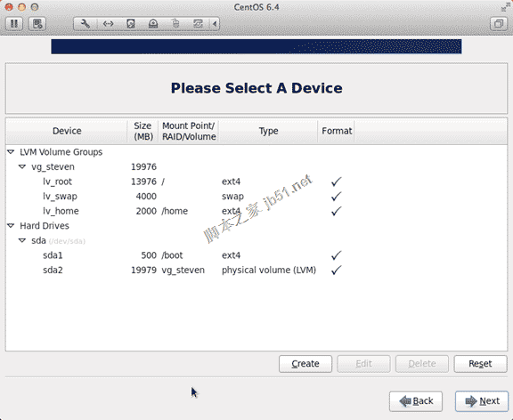
Task: Click the disabled Delete button
Action: [422, 364]
